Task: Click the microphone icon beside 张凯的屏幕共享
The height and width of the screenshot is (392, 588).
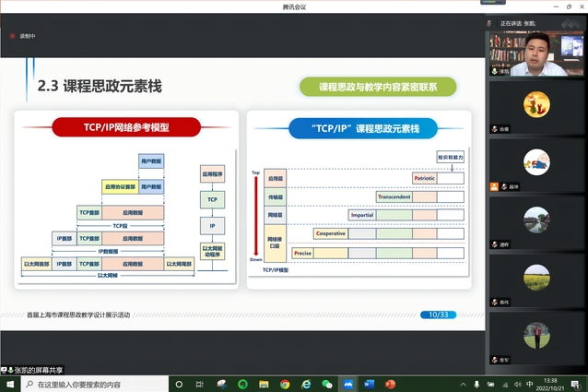Action: tap(6, 369)
